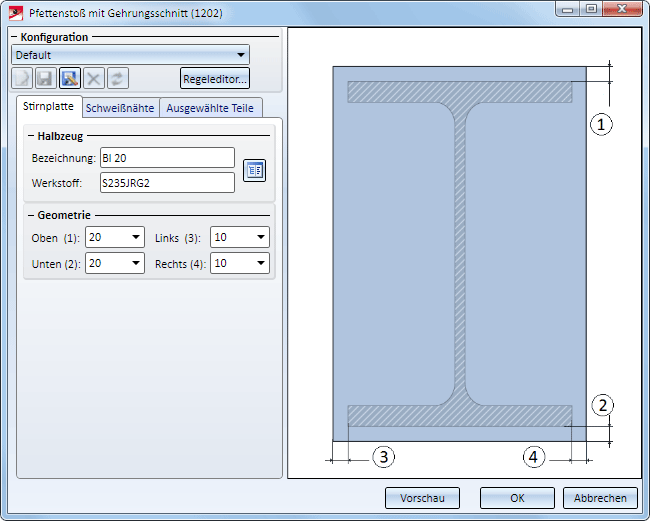Switch to the Schweißnähte tab
Screen dimensions: 650x521
click(120, 108)
